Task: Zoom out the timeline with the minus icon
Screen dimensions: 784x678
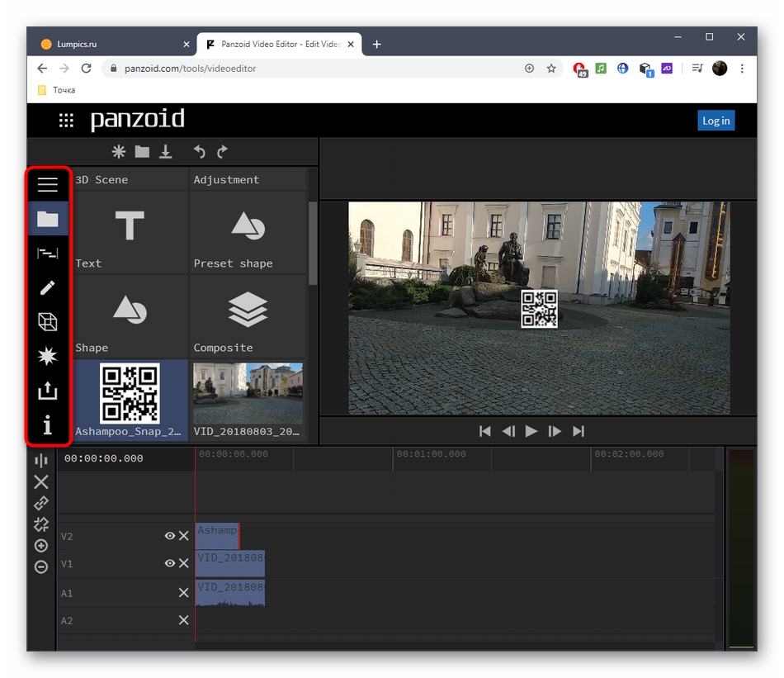Action: [x=41, y=567]
